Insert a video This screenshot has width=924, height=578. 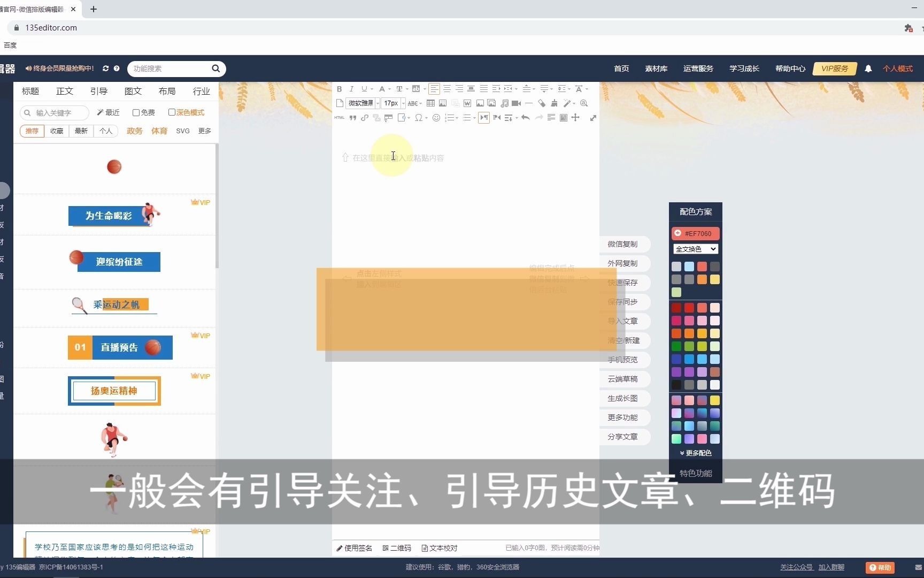516,103
